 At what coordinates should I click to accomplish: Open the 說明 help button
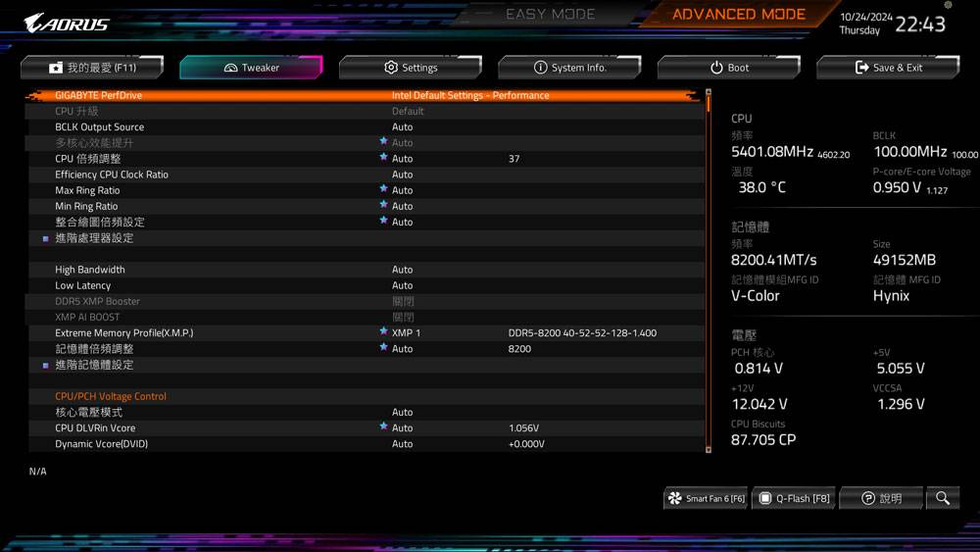coord(881,498)
